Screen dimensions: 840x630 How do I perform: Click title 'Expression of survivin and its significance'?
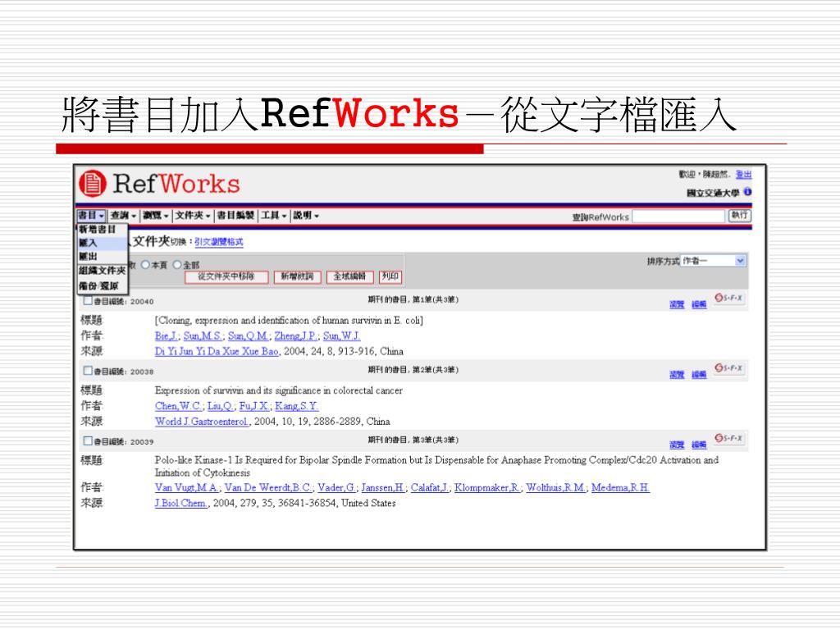point(279,390)
